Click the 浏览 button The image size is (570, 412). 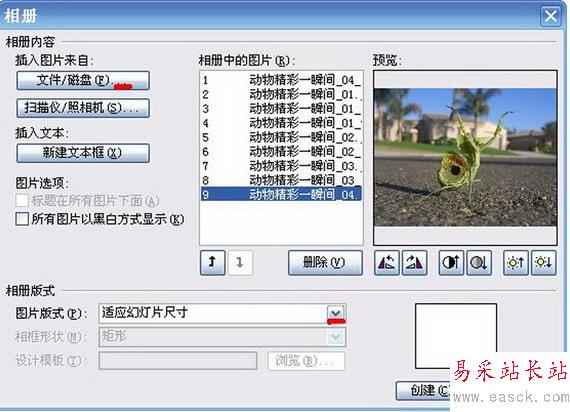tap(306, 361)
